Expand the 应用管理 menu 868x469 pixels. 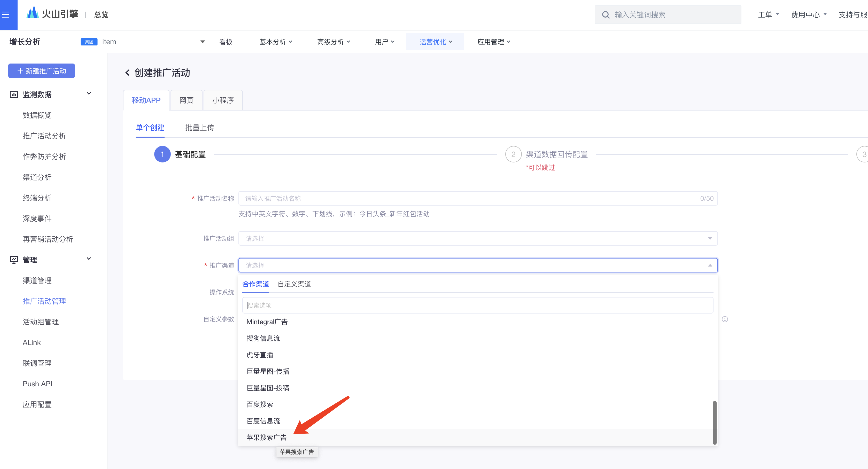point(494,42)
